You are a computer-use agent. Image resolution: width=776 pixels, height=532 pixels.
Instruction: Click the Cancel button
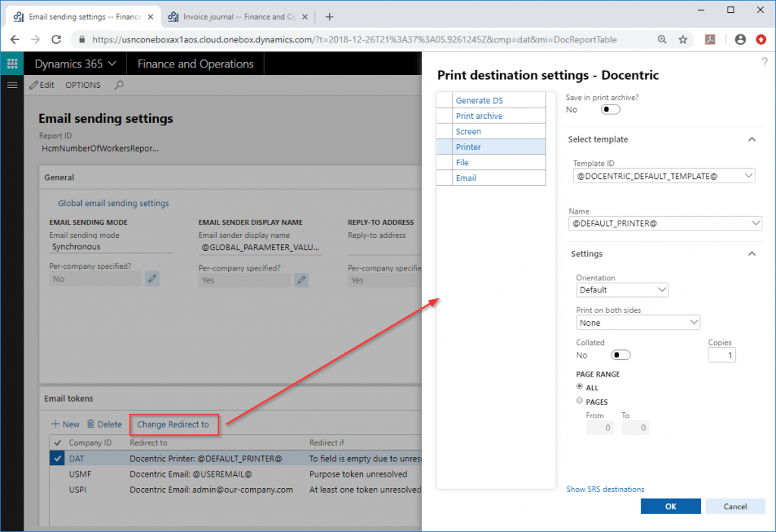click(x=735, y=506)
